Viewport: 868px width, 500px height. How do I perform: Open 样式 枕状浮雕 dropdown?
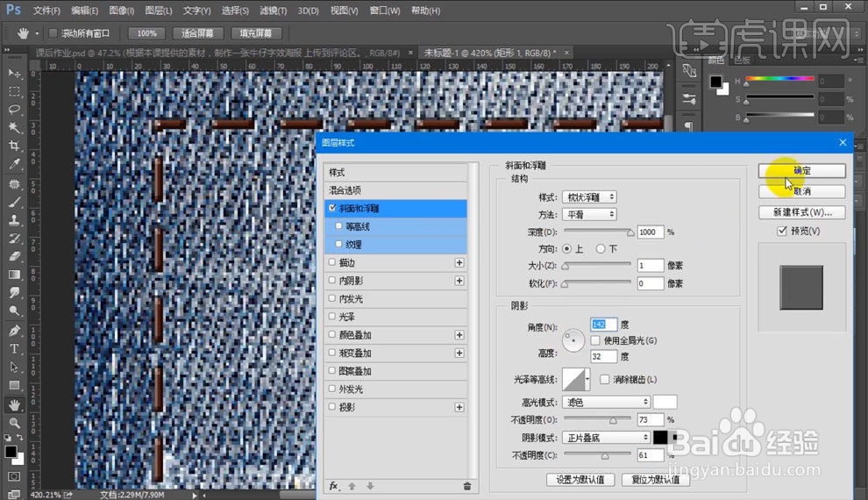[589, 197]
